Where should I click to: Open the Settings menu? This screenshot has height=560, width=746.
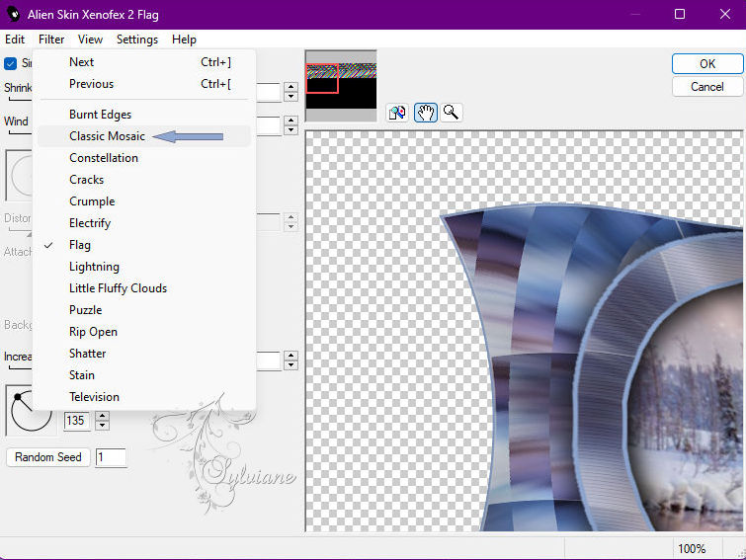point(137,40)
